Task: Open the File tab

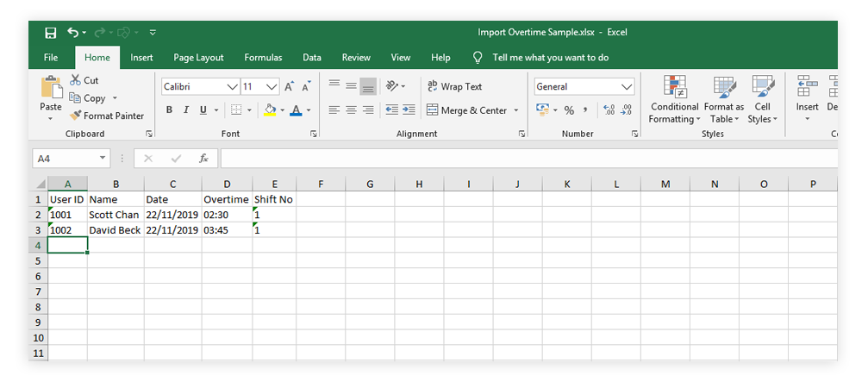Action: [51, 58]
